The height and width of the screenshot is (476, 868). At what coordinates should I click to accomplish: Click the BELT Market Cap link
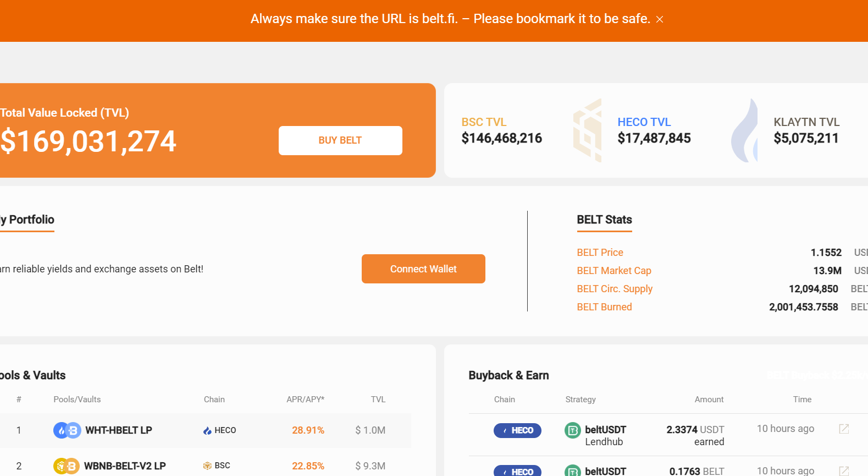pos(613,271)
